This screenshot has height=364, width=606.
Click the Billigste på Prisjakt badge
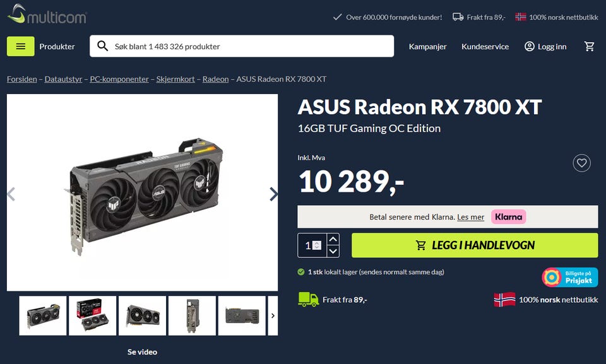point(569,277)
